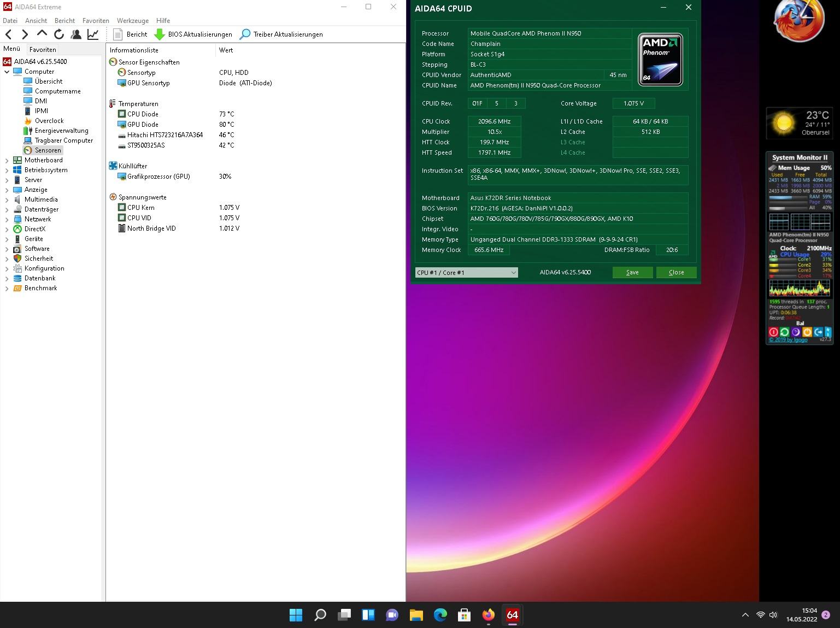Open the Overclock tree item
This screenshot has width=840, height=628.
point(49,121)
